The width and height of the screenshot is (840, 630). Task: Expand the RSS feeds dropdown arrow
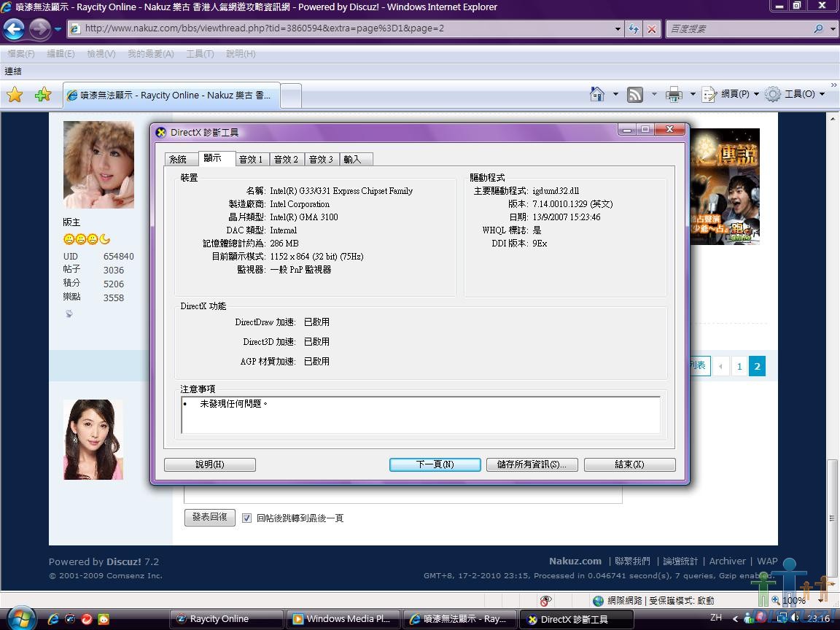[654, 94]
